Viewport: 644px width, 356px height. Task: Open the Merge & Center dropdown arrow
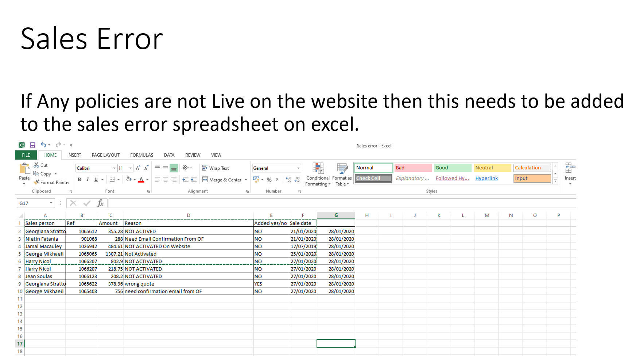point(246,180)
